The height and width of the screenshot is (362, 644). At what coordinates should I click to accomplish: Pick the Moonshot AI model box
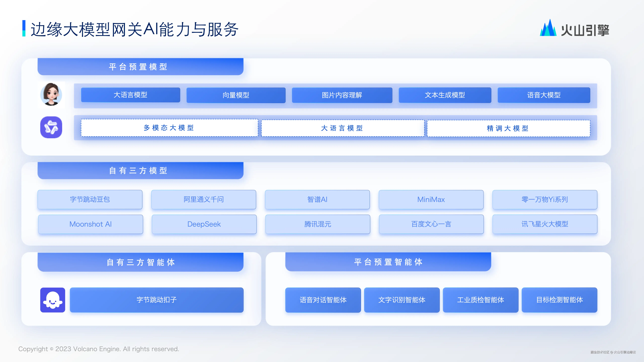pyautogui.click(x=91, y=224)
